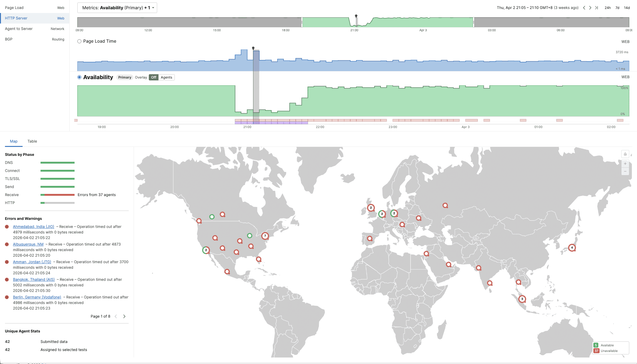The height and width of the screenshot is (364, 637).
Task: Show previous page of errors
Action: [116, 316]
